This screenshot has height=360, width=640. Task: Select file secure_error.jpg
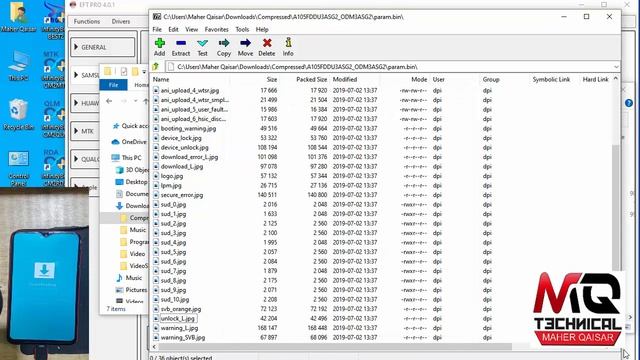pos(182,195)
